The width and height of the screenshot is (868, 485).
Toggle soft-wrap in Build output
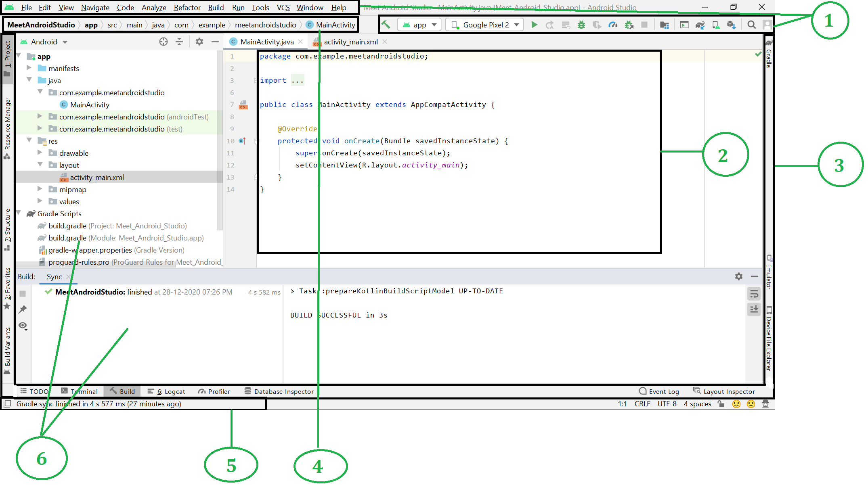point(754,294)
